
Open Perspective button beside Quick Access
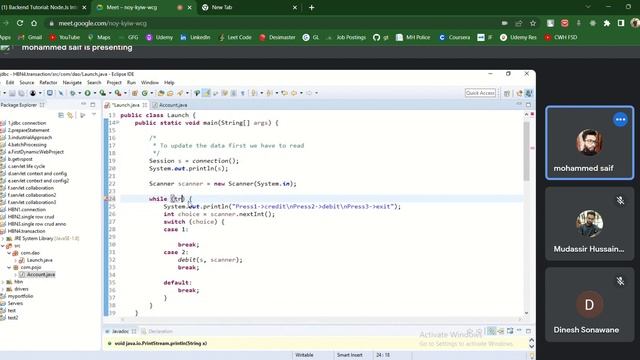tap(507, 93)
